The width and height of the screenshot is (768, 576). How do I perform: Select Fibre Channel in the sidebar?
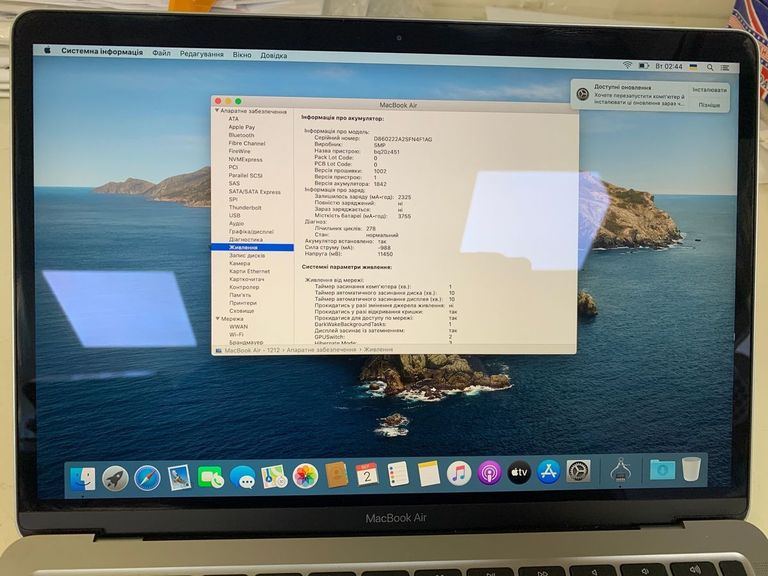point(246,143)
